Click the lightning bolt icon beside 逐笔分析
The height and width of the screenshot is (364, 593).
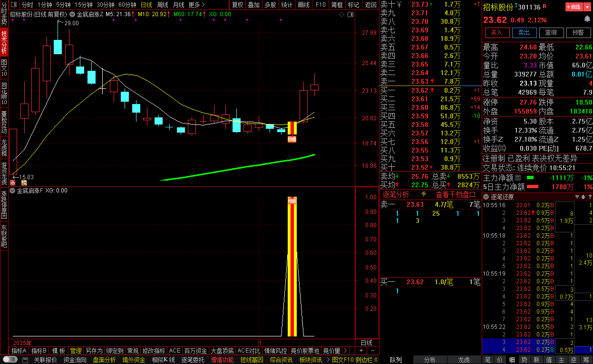(424, 194)
